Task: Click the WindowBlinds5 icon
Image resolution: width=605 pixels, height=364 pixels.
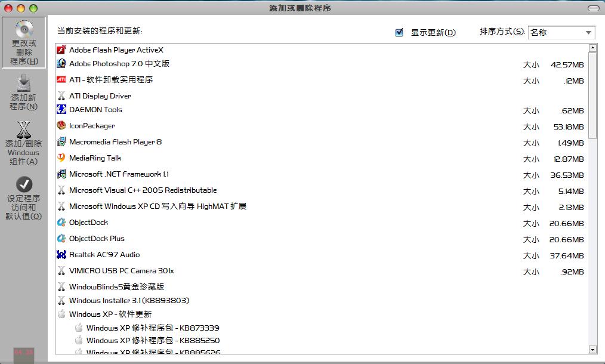Action: pyautogui.click(x=61, y=287)
